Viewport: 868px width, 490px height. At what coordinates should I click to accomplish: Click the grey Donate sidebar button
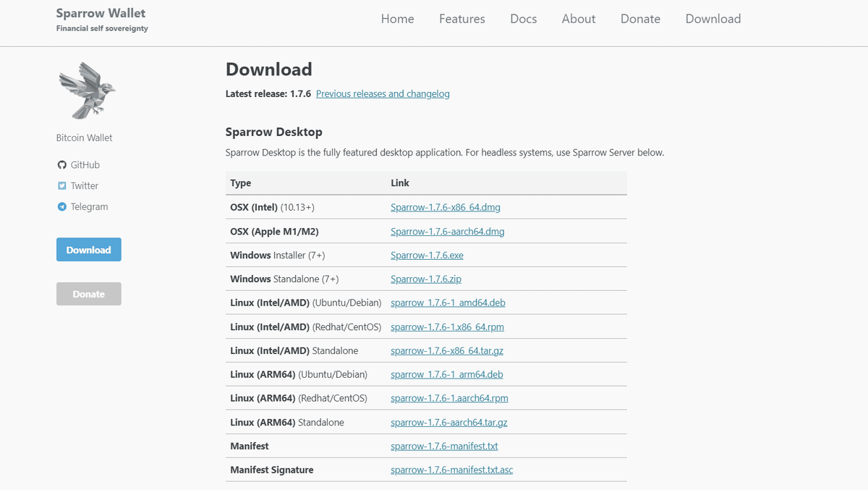[x=89, y=294]
